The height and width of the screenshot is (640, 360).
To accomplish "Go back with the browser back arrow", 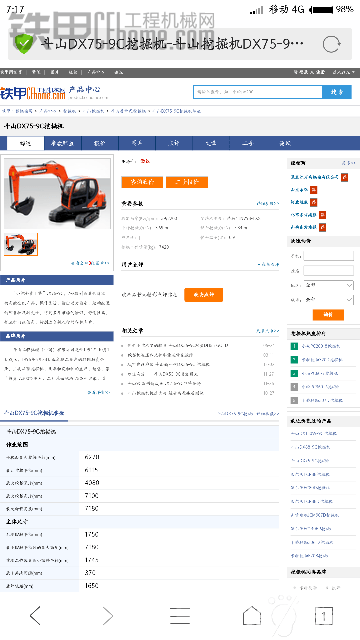I will [x=36, y=615].
